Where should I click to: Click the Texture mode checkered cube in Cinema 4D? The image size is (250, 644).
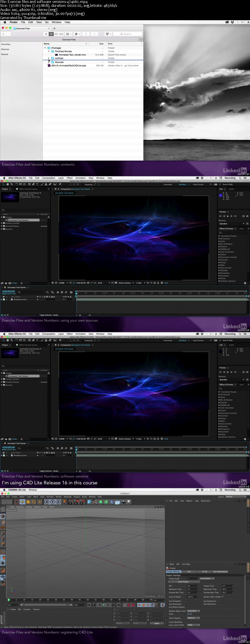[x=3, y=522]
